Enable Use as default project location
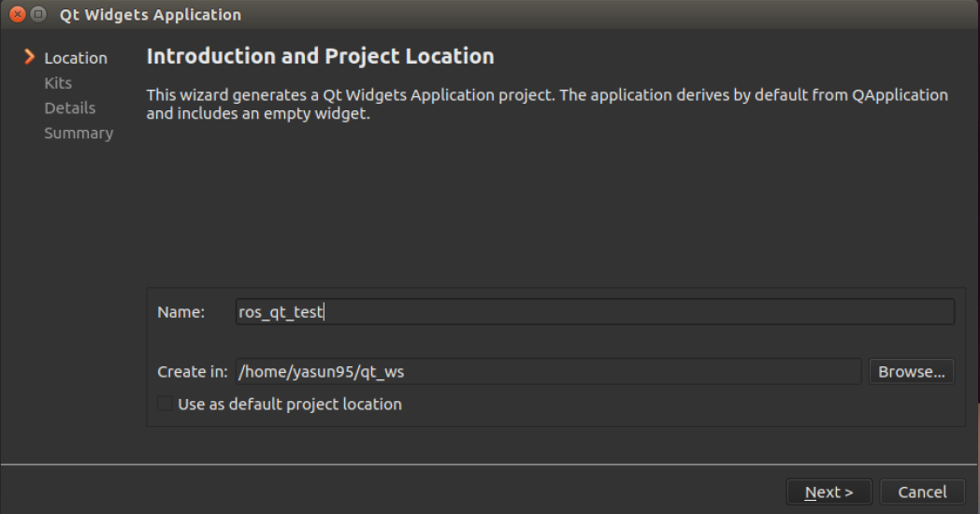The image size is (980, 514). [165, 404]
